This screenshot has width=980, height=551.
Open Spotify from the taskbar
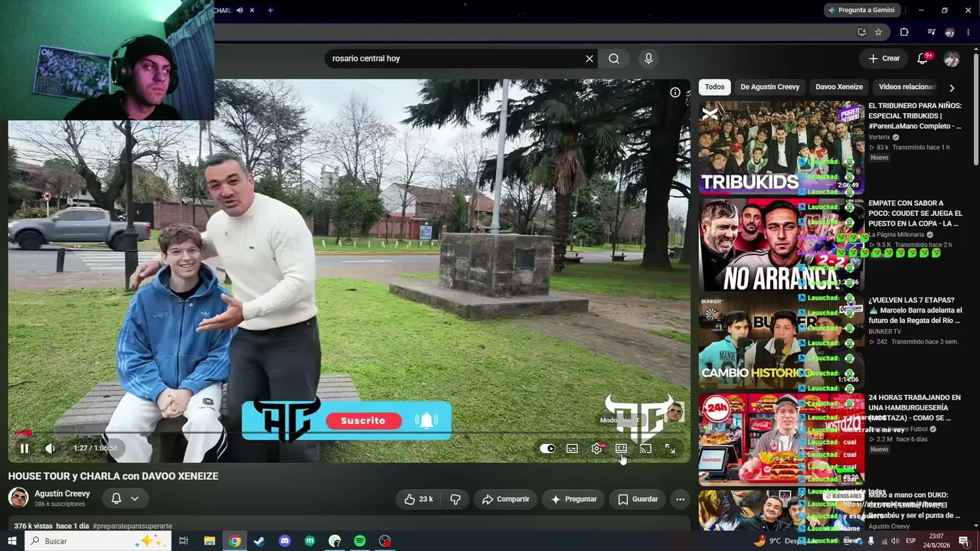point(360,541)
